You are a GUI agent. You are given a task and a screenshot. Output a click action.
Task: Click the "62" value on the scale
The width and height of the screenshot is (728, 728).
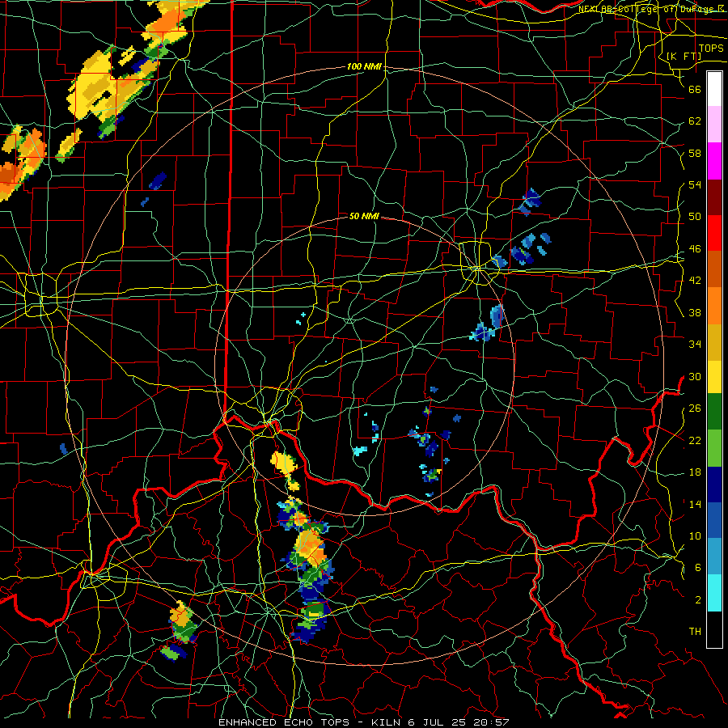point(695,121)
